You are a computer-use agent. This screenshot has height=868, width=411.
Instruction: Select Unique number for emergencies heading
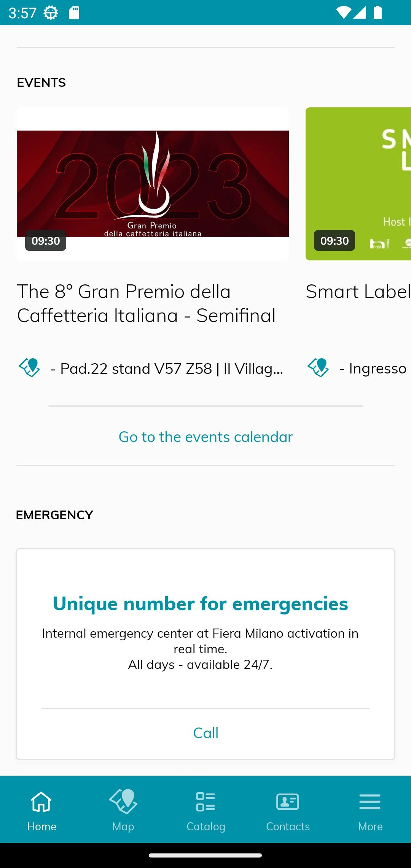coord(200,604)
